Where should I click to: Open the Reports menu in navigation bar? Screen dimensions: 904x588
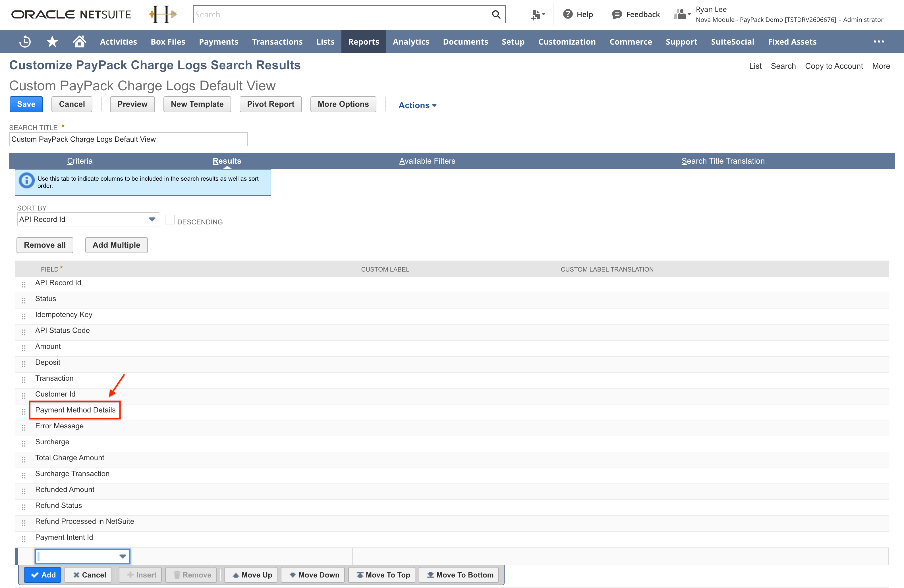[363, 42]
